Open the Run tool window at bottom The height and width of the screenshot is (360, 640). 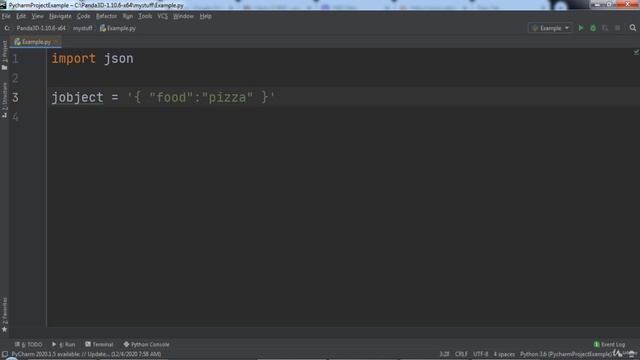pyautogui.click(x=64, y=344)
